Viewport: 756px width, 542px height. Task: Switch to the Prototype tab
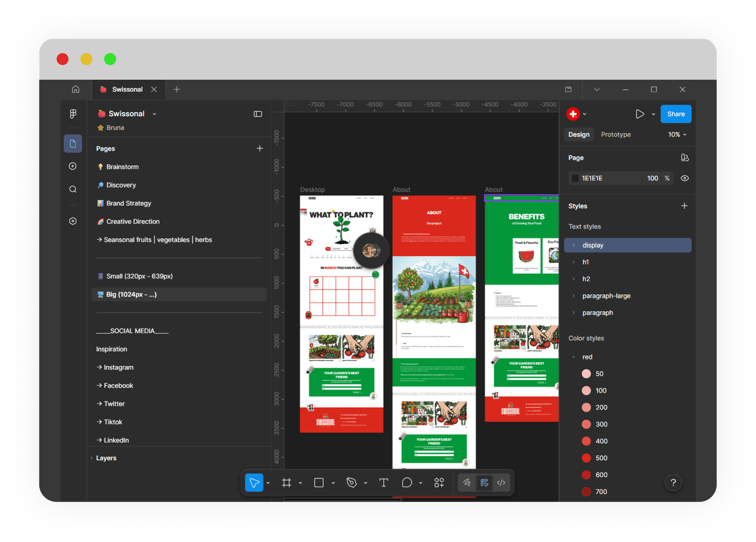point(616,134)
